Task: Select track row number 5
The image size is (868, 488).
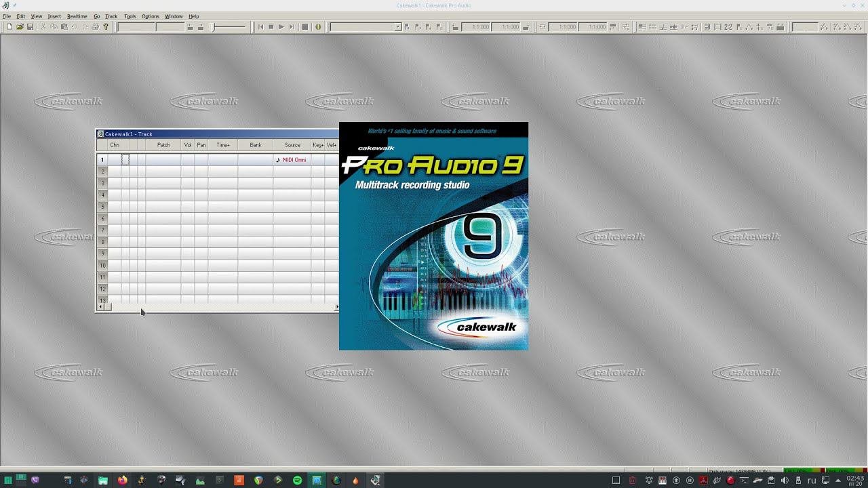Action: (102, 207)
